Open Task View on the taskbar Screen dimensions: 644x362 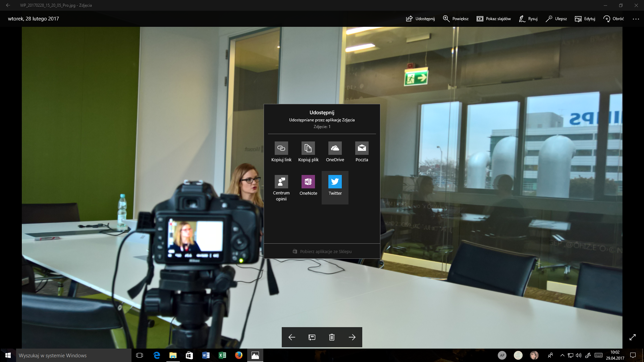coord(140,355)
